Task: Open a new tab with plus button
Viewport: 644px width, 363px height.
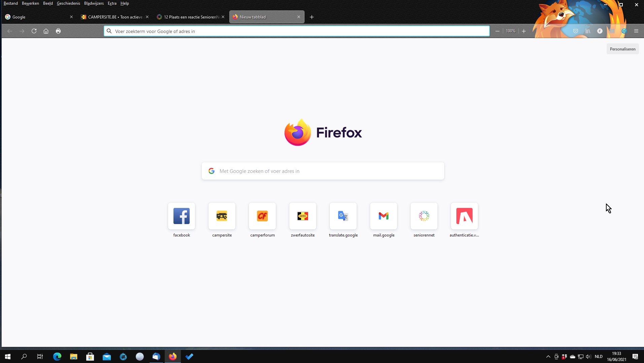Action: point(312,17)
